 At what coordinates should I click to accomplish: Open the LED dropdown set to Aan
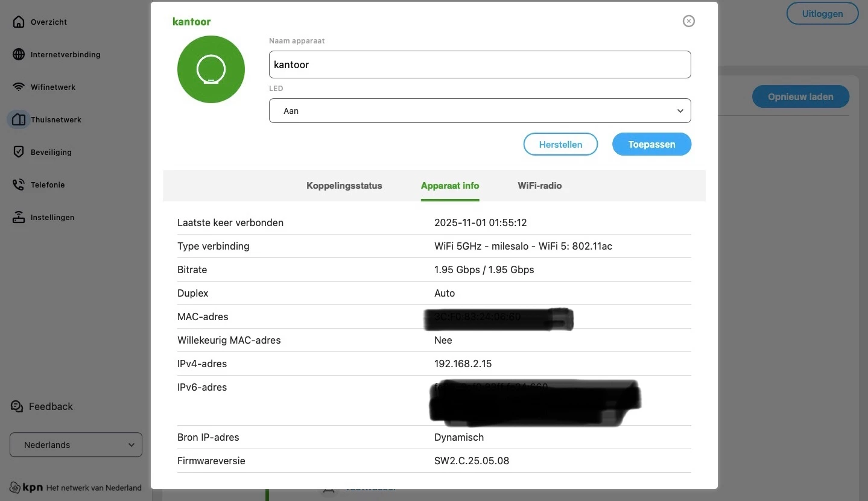pos(480,111)
